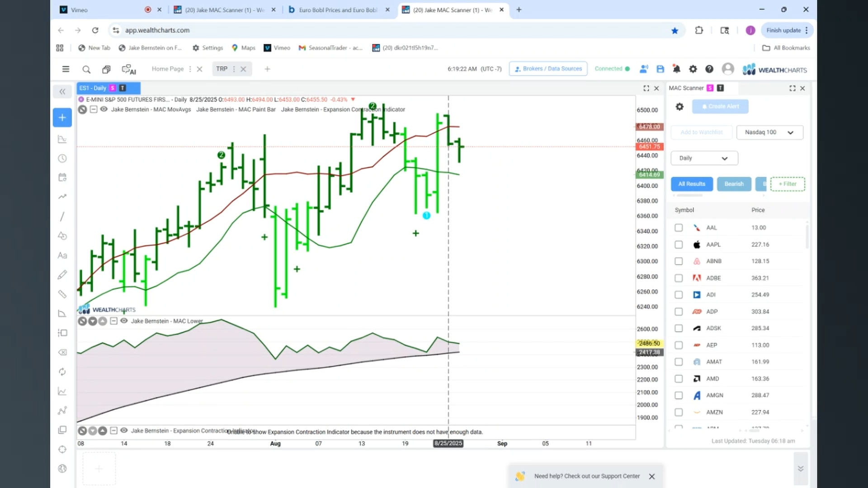The height and width of the screenshot is (488, 868).
Task: Open the workspace layouts icon
Action: (x=106, y=69)
